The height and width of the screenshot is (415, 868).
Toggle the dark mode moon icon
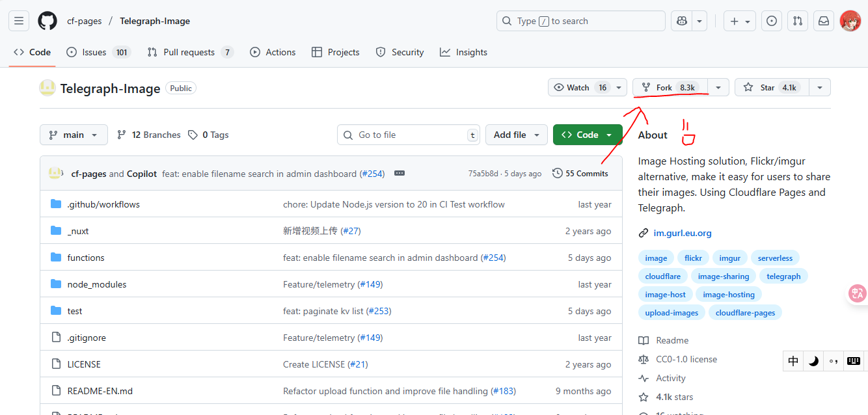(x=813, y=361)
